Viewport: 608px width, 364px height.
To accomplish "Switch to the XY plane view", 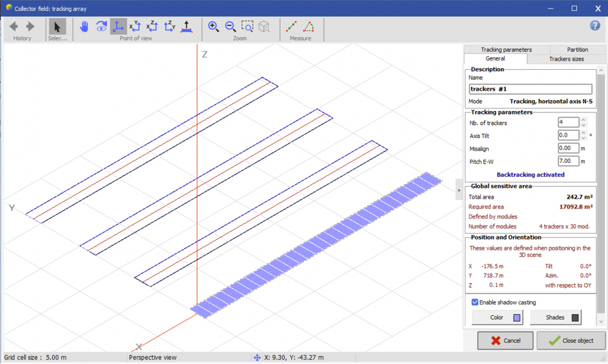I will (136, 27).
